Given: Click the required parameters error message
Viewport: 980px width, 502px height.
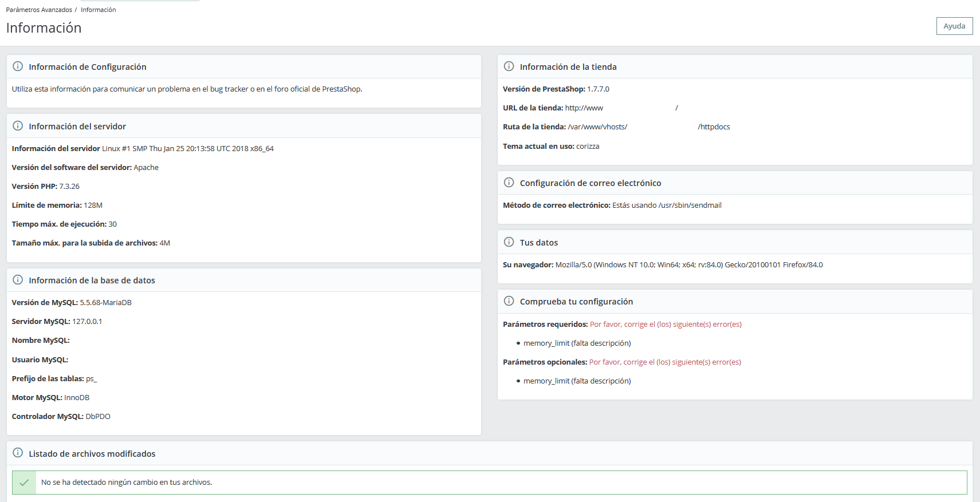Looking at the screenshot, I should (666, 325).
